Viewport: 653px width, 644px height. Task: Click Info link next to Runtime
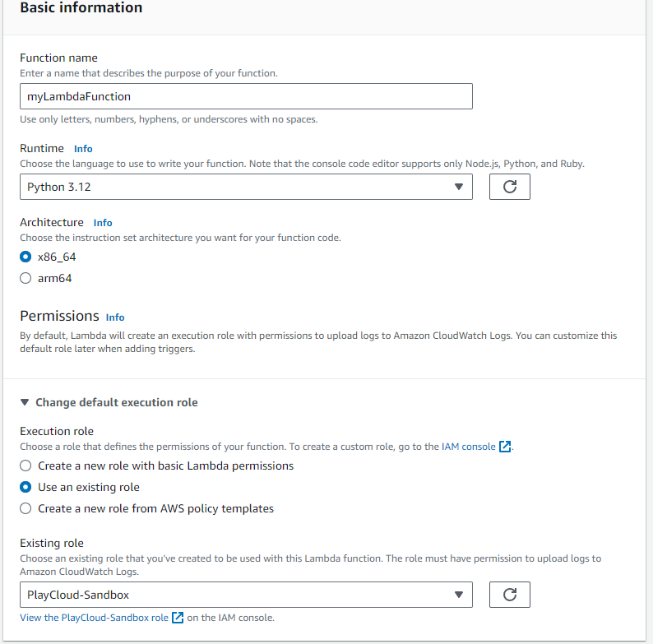pyautogui.click(x=83, y=149)
